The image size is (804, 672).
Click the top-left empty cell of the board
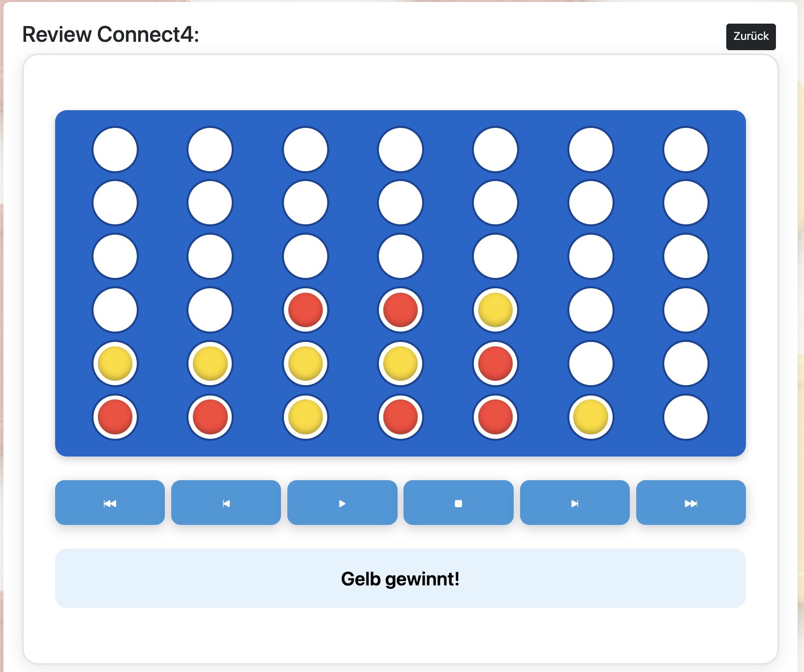pos(115,150)
